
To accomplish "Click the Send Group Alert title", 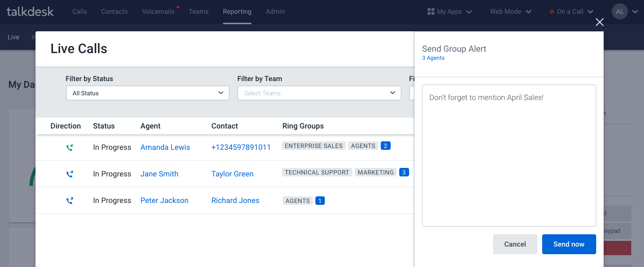I will click(x=454, y=49).
